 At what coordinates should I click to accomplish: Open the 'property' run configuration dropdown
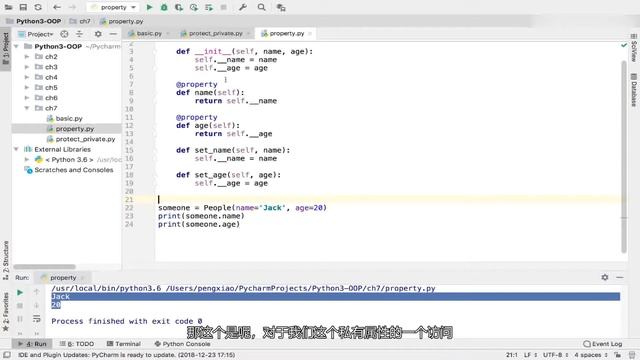click(113, 7)
